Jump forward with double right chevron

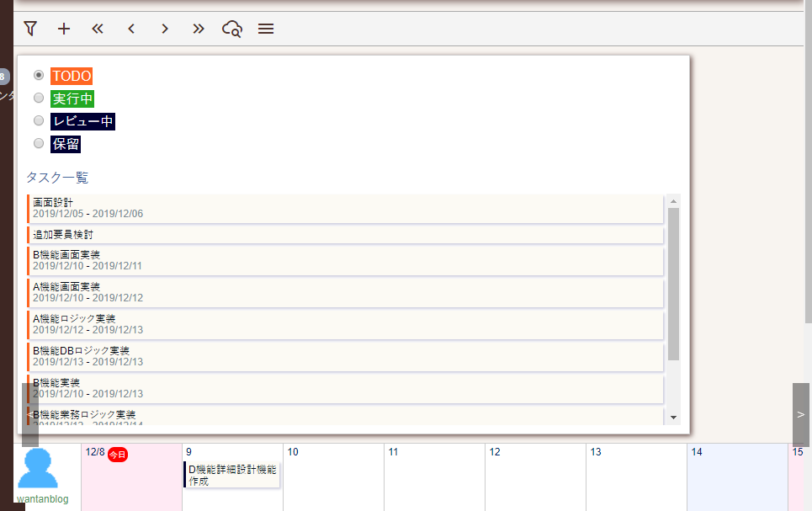pyautogui.click(x=199, y=29)
